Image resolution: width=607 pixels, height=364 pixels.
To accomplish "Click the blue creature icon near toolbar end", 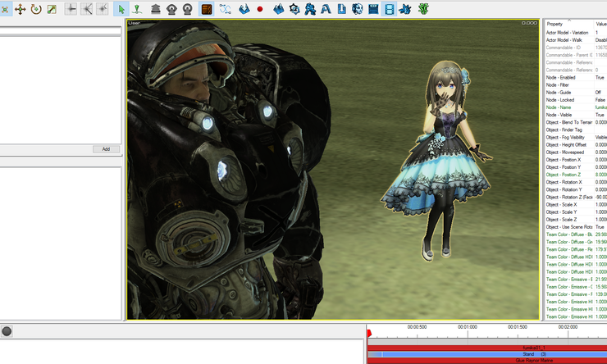I will 405,9.
